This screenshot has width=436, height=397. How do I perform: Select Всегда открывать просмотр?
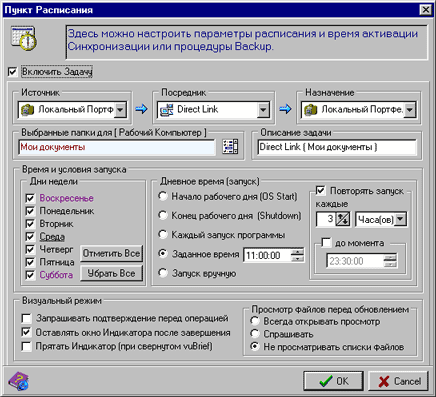(x=255, y=321)
